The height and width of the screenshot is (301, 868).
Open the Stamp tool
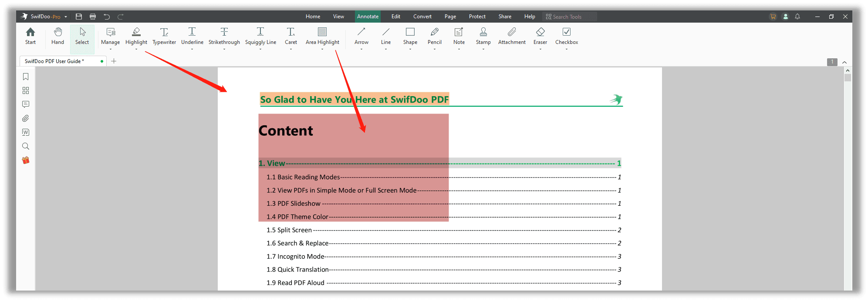[483, 37]
